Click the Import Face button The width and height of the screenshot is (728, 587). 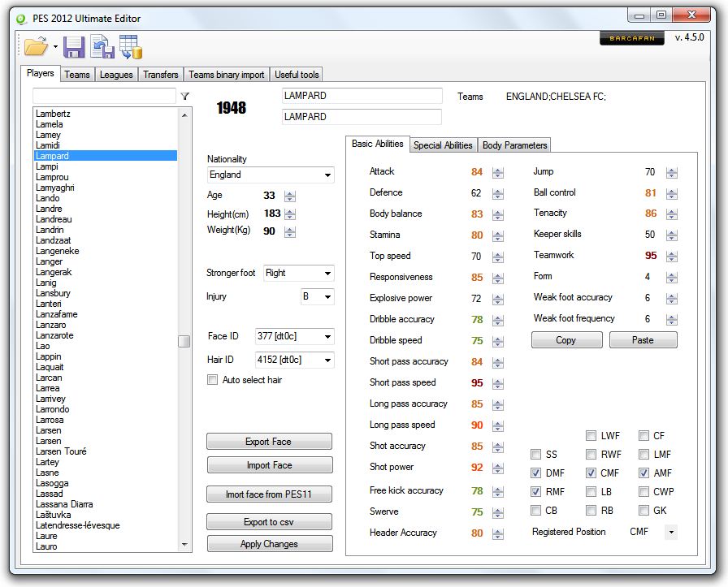pyautogui.click(x=269, y=465)
